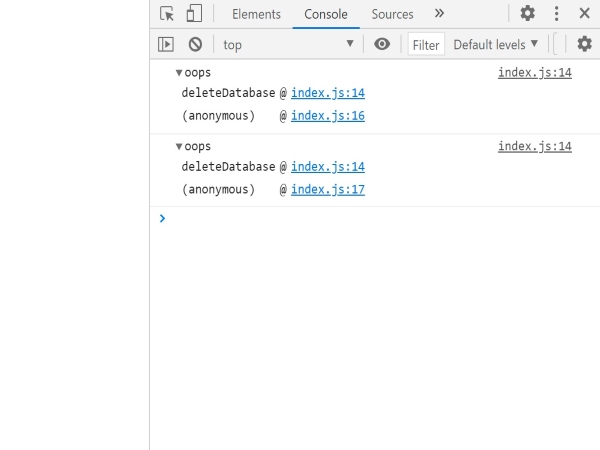Toggle the device toolbar icon

(x=194, y=14)
